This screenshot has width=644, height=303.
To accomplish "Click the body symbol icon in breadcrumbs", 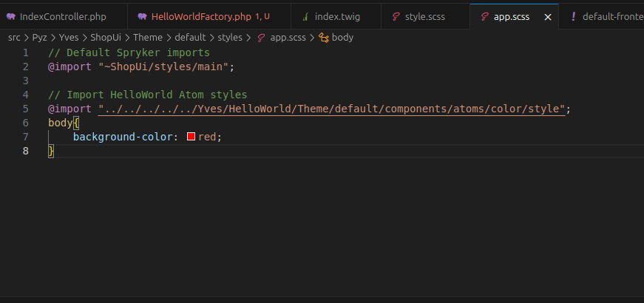I will (324, 38).
